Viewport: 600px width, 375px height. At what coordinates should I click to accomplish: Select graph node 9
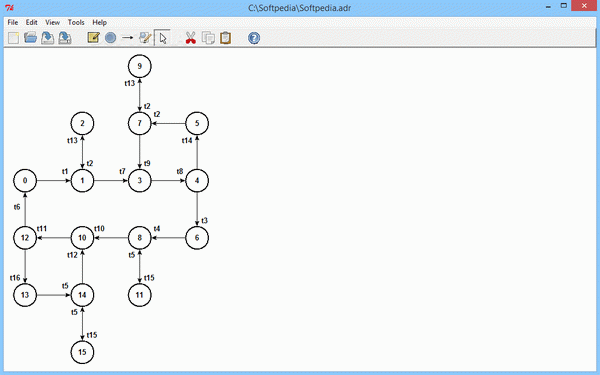(x=140, y=66)
